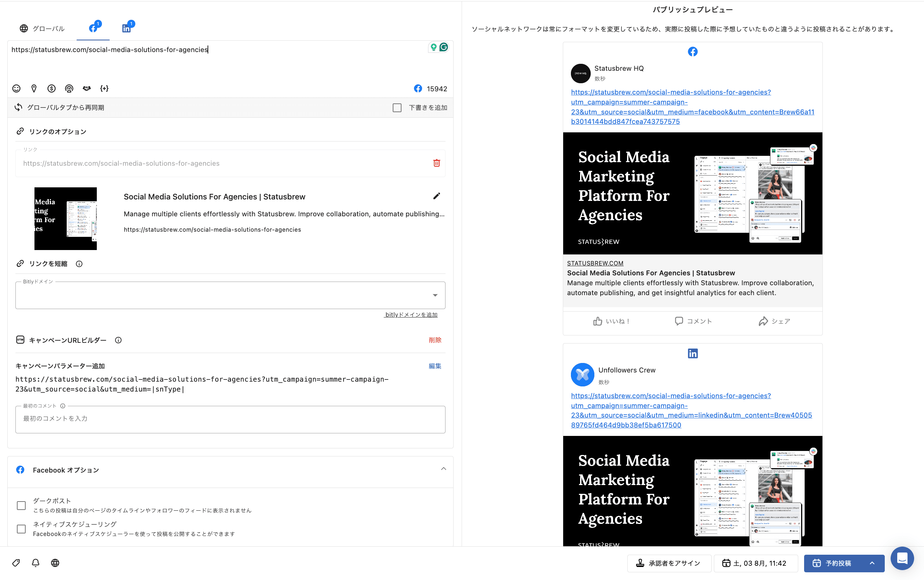
Task: Open the chat support bubble
Action: [902, 558]
